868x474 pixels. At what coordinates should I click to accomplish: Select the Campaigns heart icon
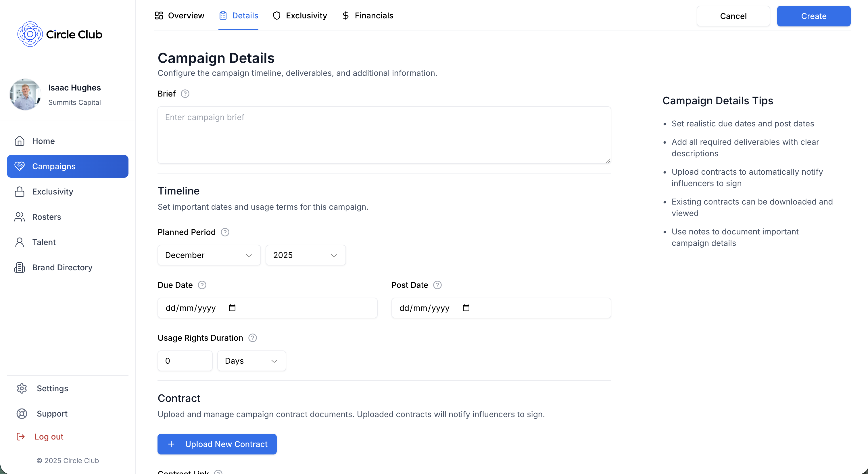pos(20,166)
